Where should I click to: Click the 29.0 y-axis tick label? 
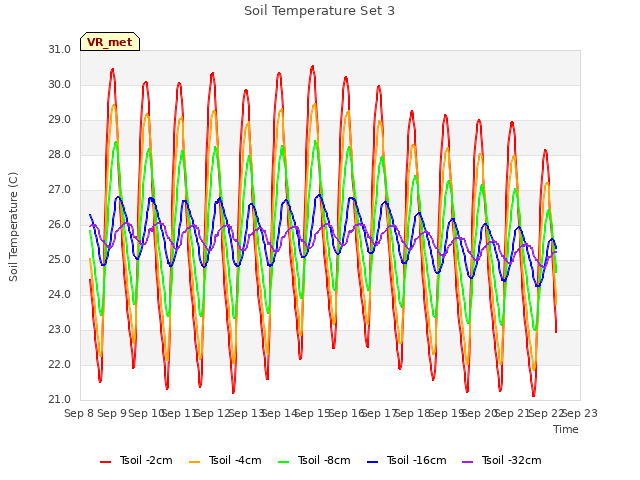tap(60, 120)
